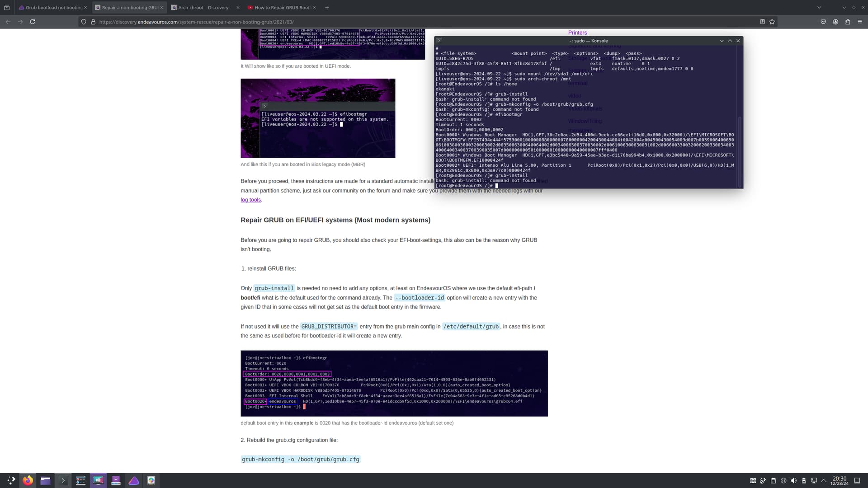Viewport: 868px width, 488px height.
Task: Reload the current page
Action: (33, 22)
